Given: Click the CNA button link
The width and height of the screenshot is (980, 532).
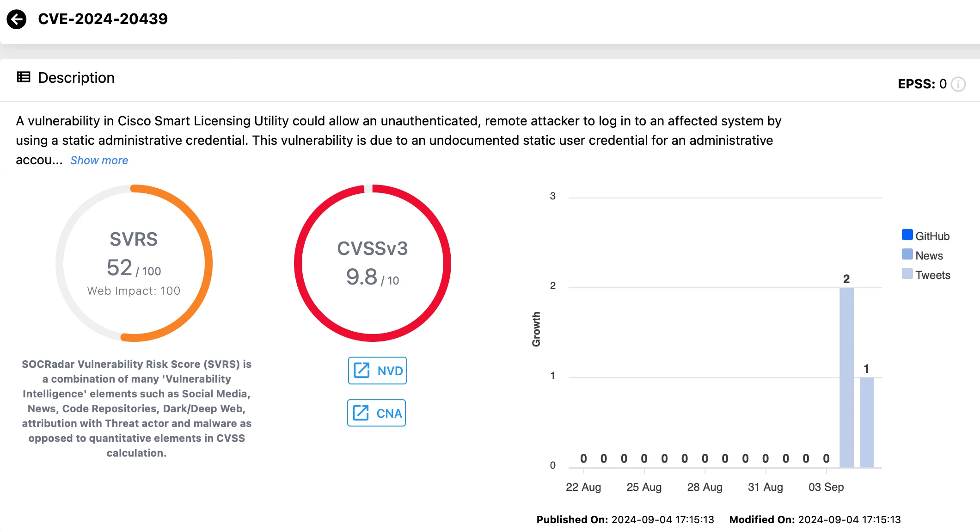Looking at the screenshot, I should [378, 413].
